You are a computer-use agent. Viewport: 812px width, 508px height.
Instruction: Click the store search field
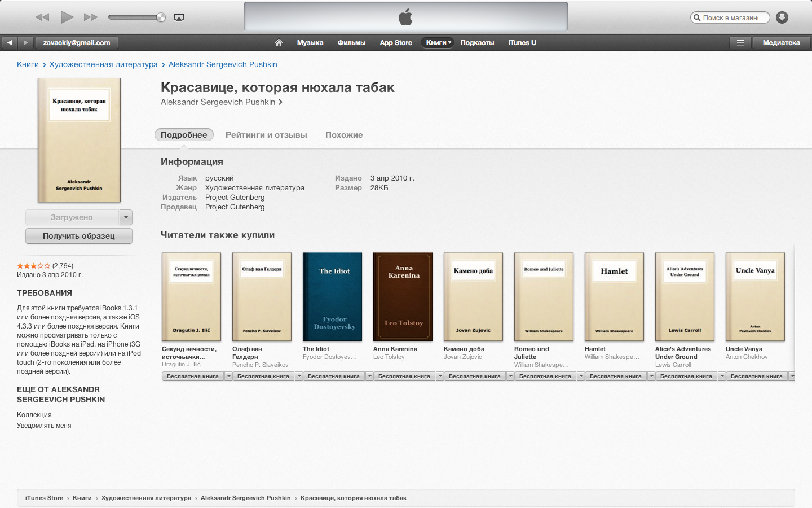point(732,17)
